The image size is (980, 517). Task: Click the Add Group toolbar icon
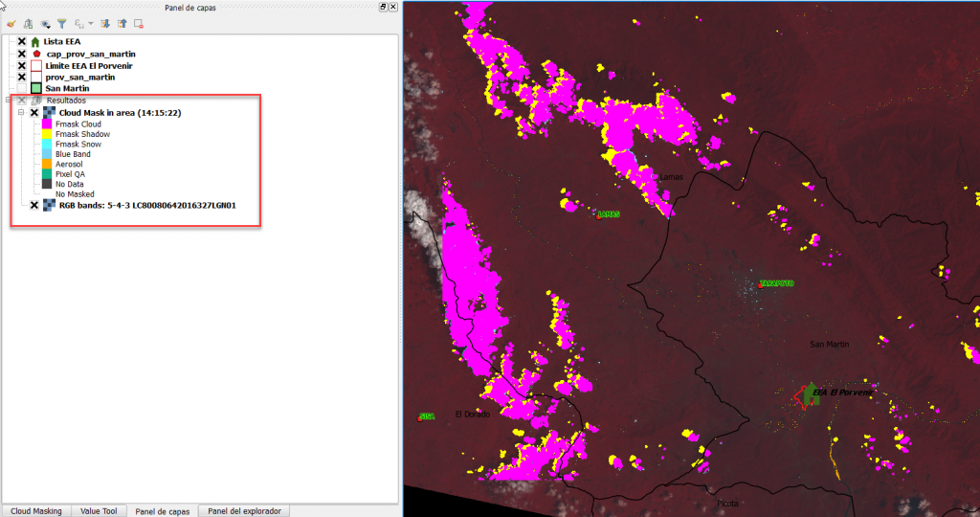tap(29, 23)
